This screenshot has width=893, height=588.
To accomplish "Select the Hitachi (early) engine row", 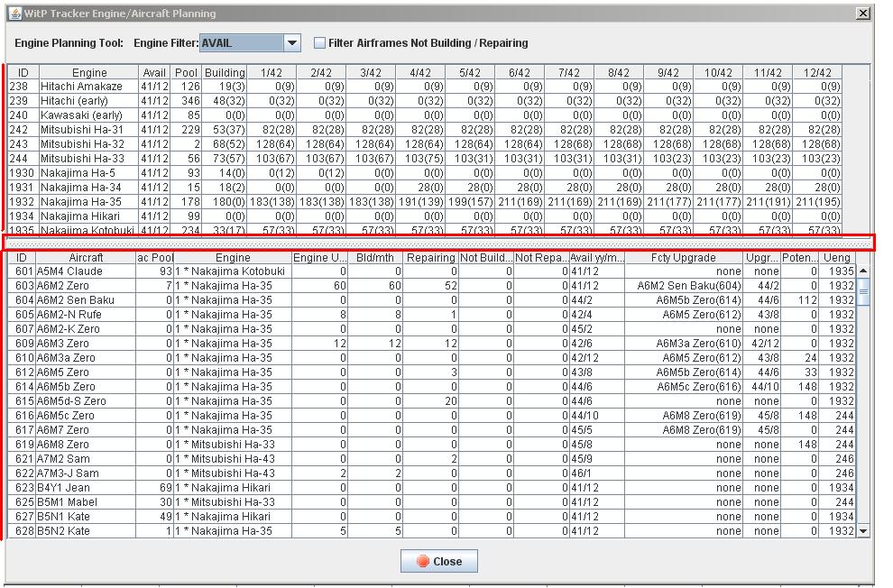I will point(425,101).
